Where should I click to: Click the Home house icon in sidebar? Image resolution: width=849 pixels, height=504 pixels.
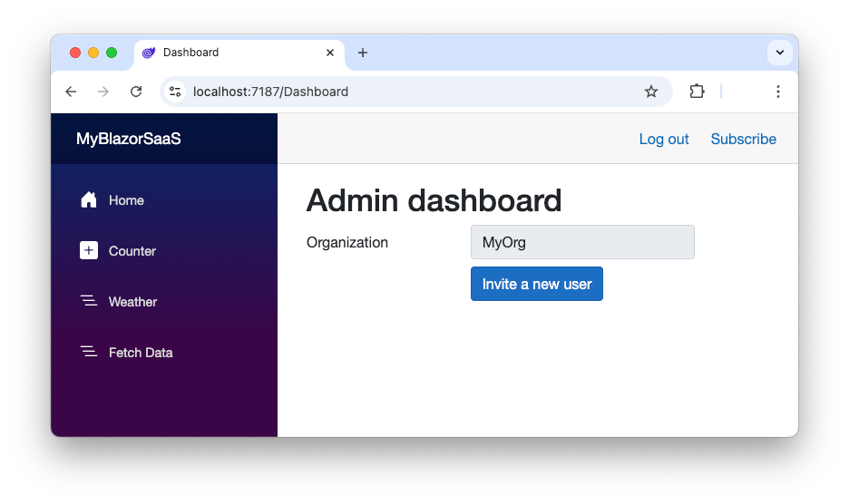point(89,199)
